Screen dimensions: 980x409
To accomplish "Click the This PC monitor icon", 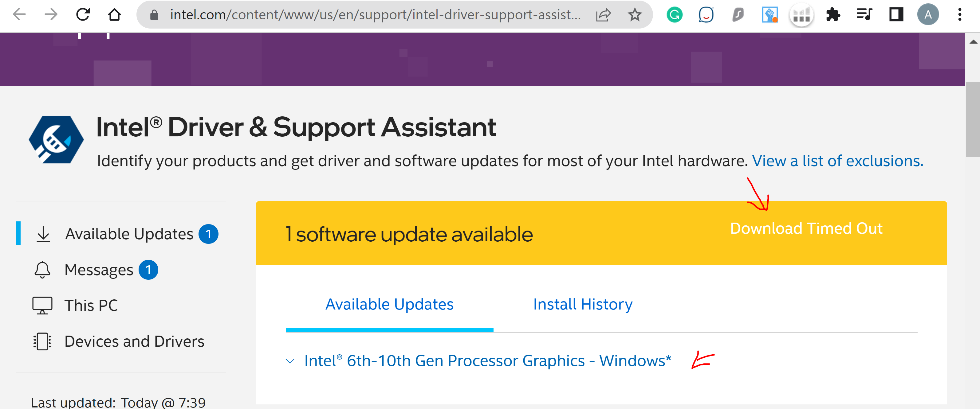I will click(x=43, y=304).
